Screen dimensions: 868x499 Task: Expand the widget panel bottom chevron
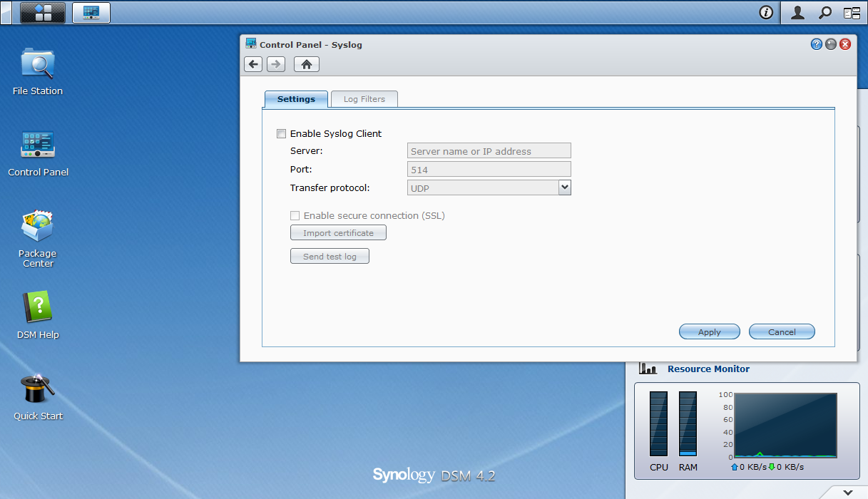[x=847, y=492]
